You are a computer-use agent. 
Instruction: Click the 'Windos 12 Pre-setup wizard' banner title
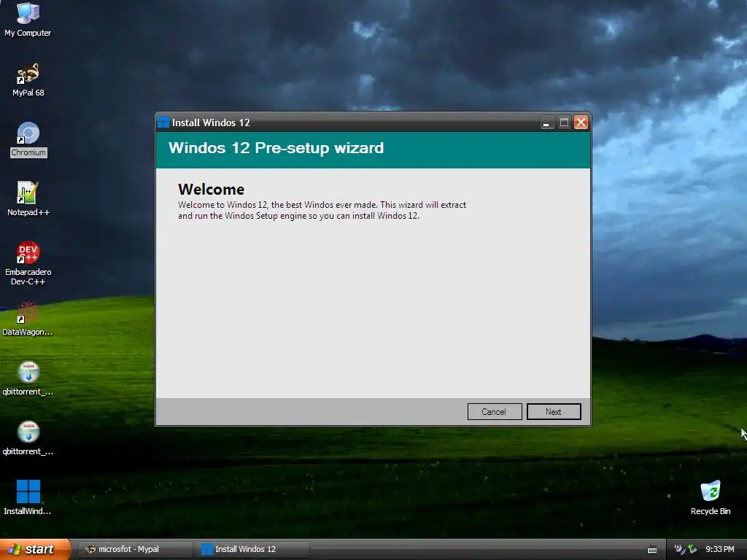[276, 148]
